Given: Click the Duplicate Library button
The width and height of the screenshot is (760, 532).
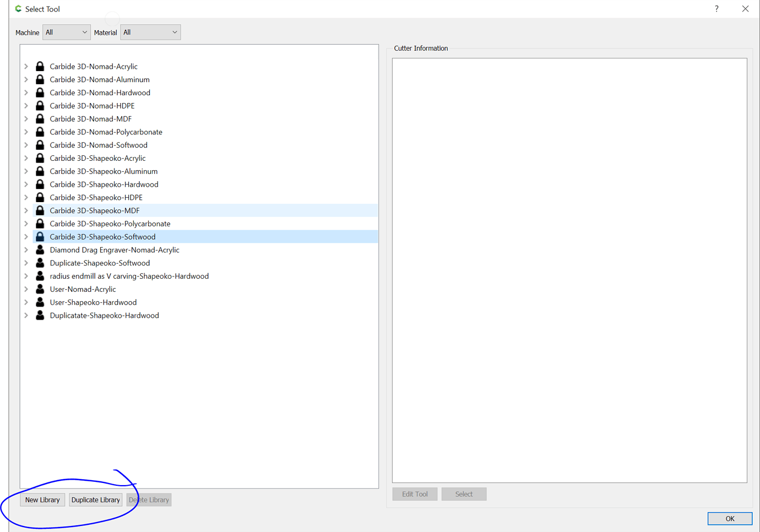Looking at the screenshot, I should (96, 500).
